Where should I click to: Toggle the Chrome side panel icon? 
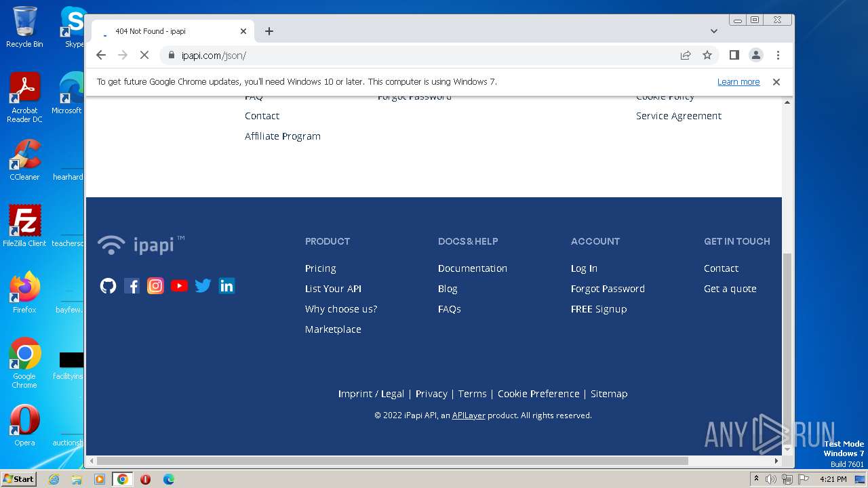pos(734,55)
